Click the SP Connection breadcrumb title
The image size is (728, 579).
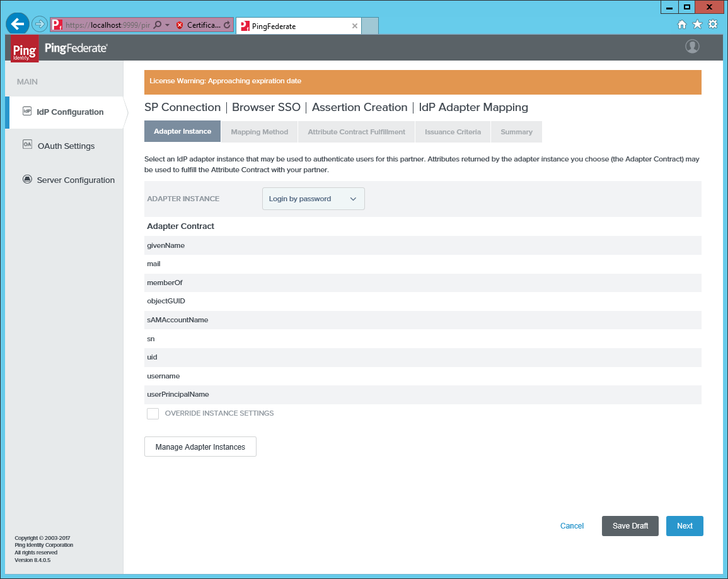click(182, 107)
